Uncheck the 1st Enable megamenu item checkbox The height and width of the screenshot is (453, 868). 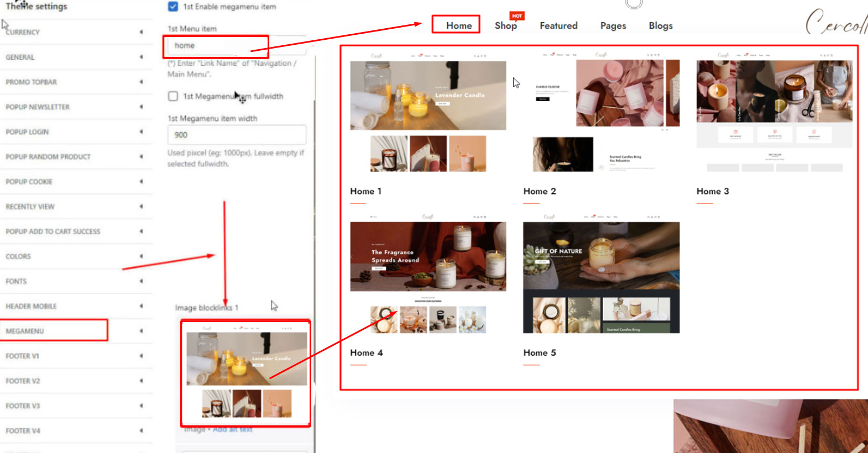pyautogui.click(x=173, y=7)
